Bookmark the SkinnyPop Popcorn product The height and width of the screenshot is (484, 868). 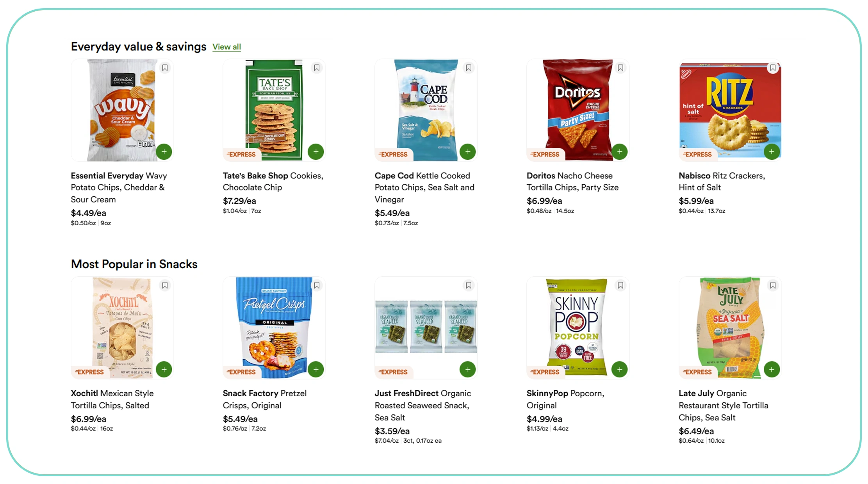pos(621,285)
